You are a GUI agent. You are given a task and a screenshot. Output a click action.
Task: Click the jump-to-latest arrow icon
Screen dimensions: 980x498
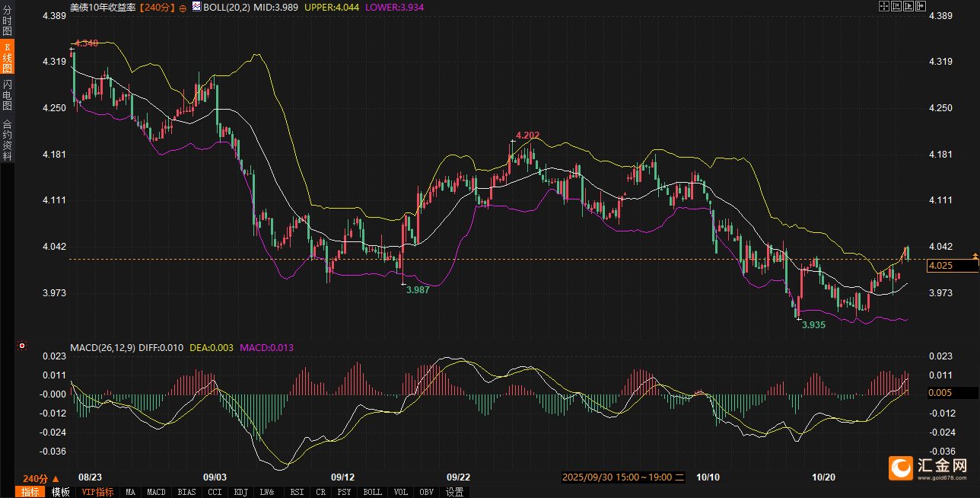point(920,6)
